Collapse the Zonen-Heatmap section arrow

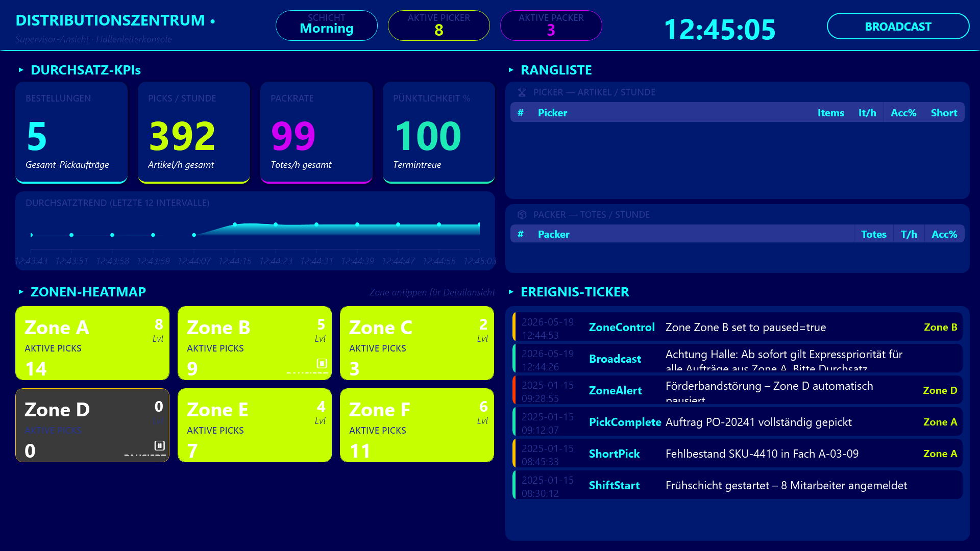(x=21, y=292)
